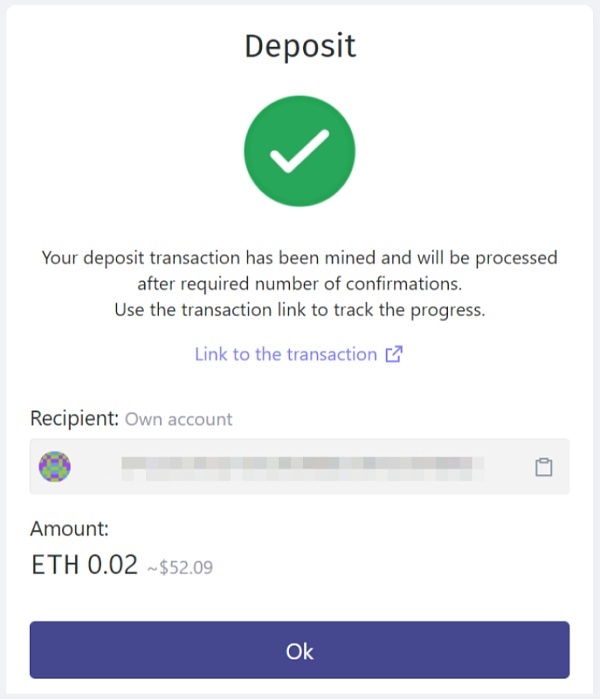Confirm the dialog with Ok button
This screenshot has width=600, height=700.
point(300,650)
